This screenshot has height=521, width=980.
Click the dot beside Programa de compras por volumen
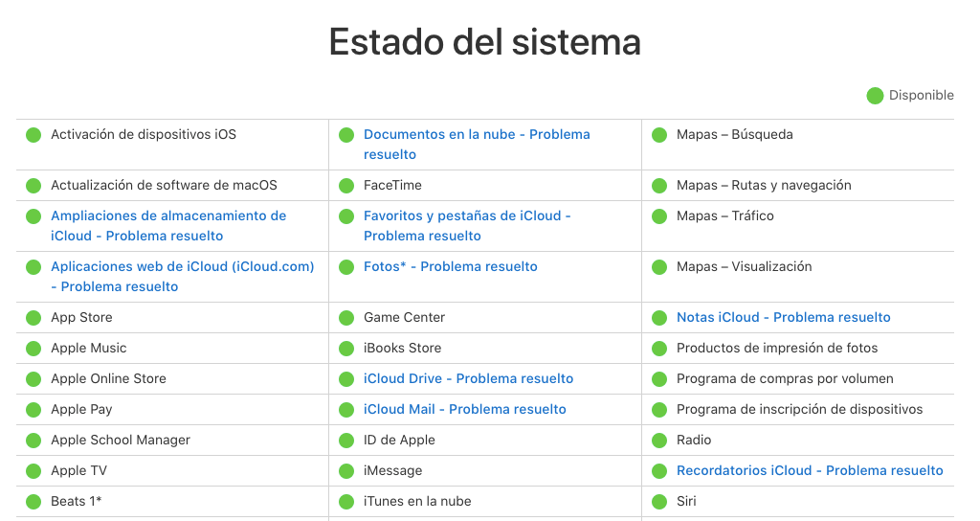[659, 379]
